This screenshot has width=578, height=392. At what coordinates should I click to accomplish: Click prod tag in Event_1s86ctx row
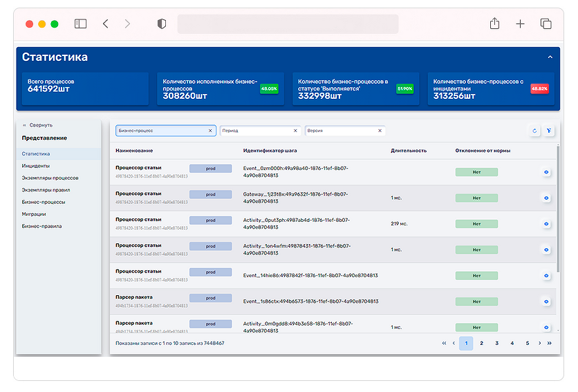point(210,298)
